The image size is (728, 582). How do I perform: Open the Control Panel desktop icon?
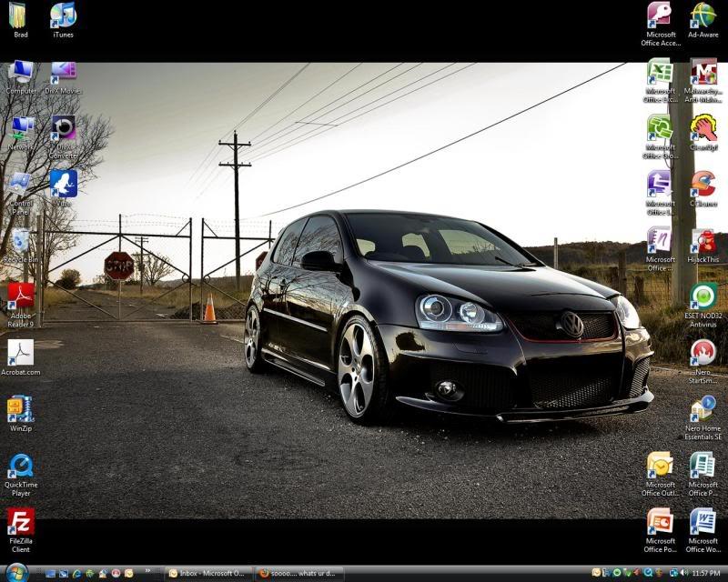tap(20, 194)
